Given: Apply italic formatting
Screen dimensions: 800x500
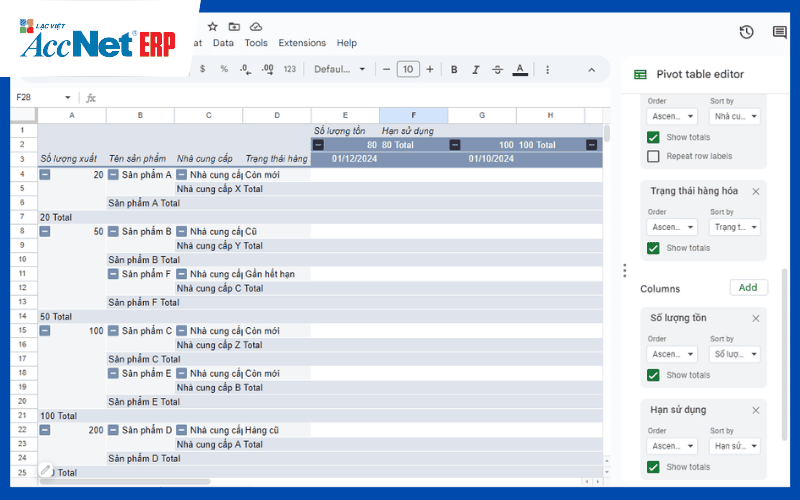Looking at the screenshot, I should pos(476,69).
